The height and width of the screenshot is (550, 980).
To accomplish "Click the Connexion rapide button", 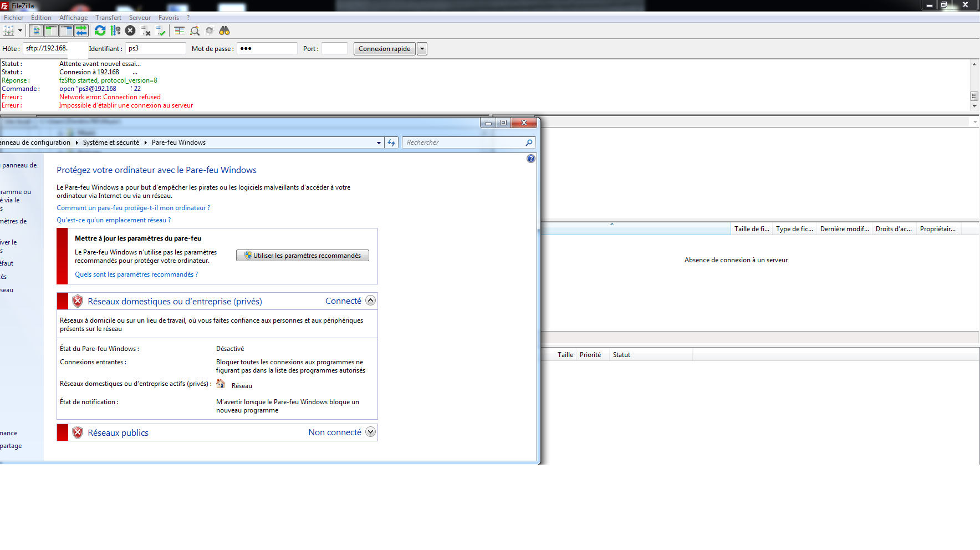I will [385, 49].
